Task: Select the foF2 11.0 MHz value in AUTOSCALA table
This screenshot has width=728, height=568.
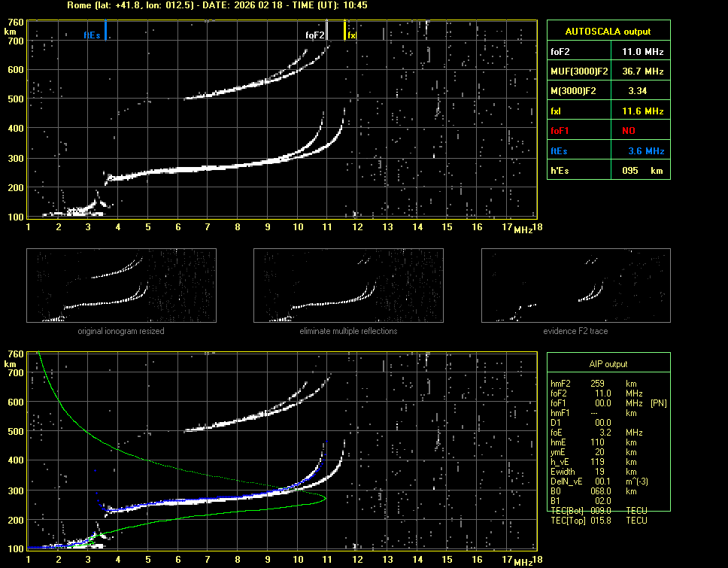Action: pyautogui.click(x=642, y=51)
